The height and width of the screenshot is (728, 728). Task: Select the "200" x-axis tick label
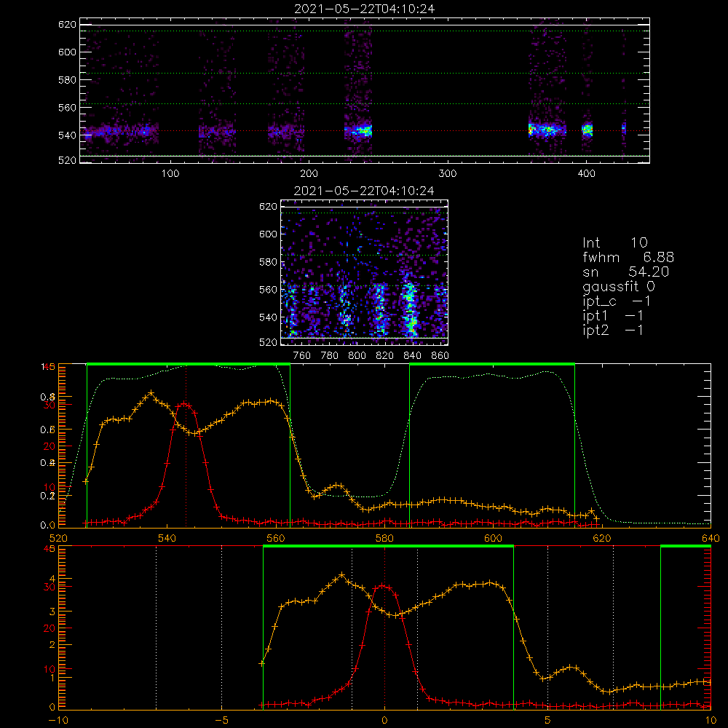(x=309, y=174)
